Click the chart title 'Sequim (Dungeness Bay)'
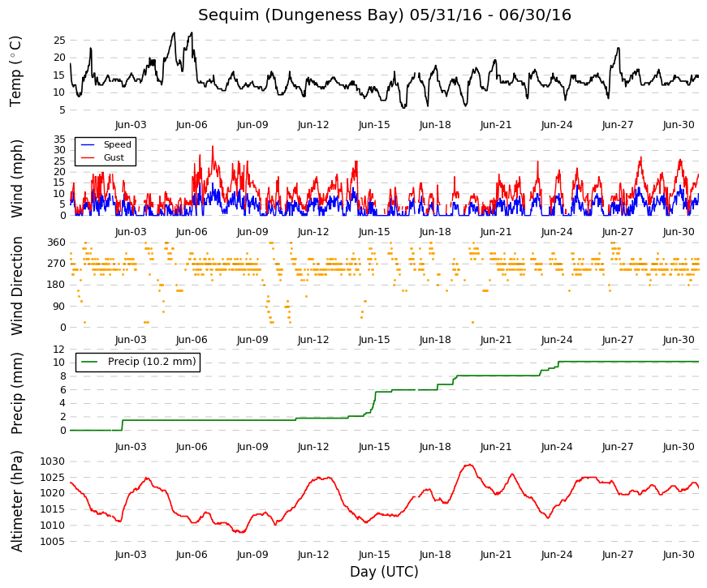 pos(301,15)
